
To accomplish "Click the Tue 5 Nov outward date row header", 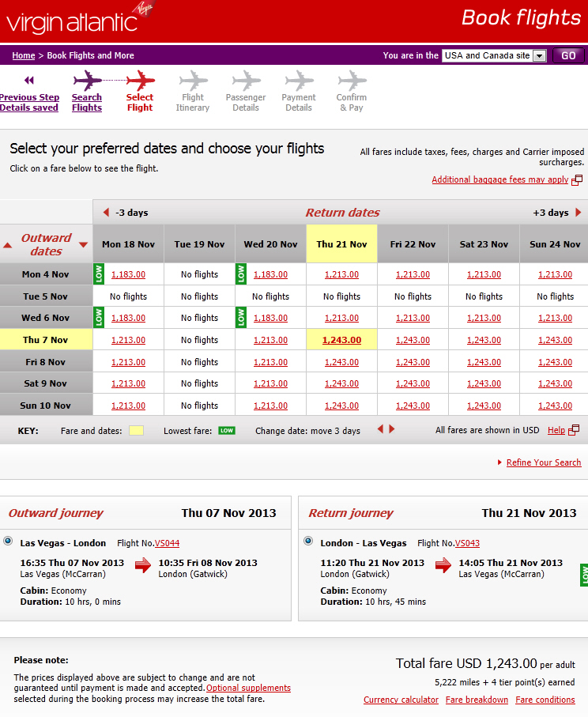I will (x=46, y=296).
